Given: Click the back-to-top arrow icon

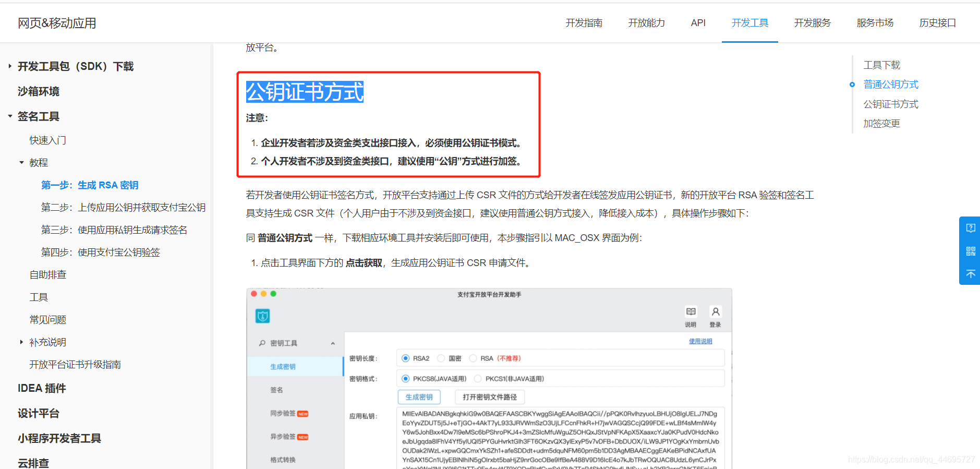Looking at the screenshot, I should pos(971,274).
